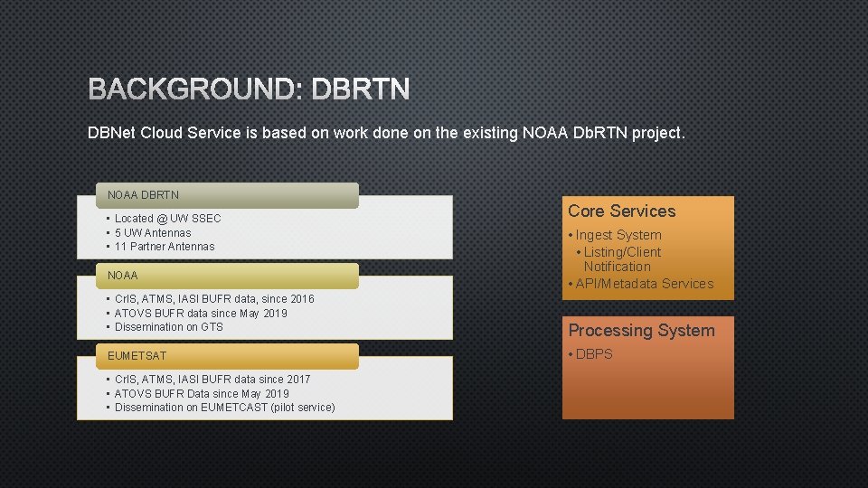The image size is (868, 488).
Task: Click 'Ingest System' bullet
Action: [618, 235]
